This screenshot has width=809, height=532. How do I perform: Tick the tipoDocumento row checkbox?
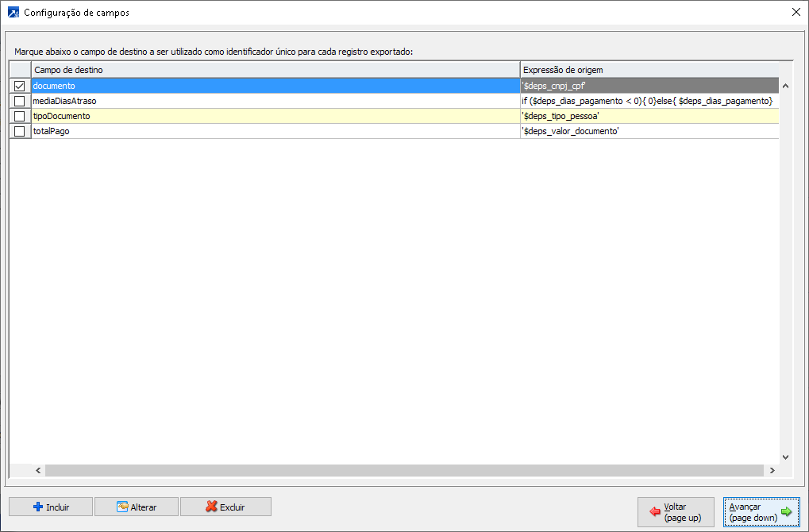20,116
